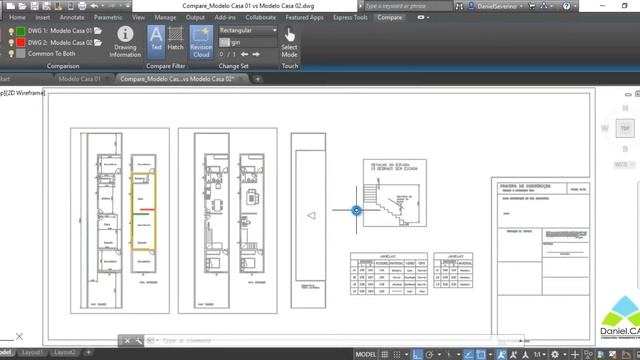This screenshot has height=360, width=640.
Task: Undo the last action with the Undo arrow
Action: (x=94, y=6)
